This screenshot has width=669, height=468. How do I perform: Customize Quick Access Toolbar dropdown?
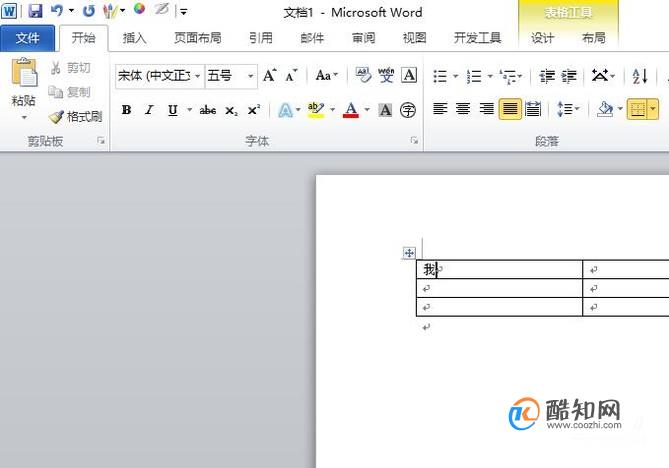[x=183, y=12]
